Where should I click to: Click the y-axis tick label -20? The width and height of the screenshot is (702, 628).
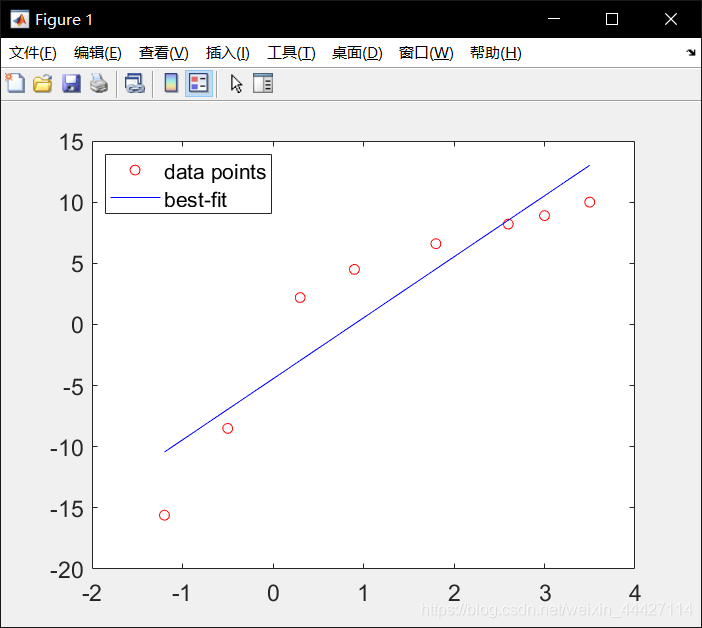click(67, 570)
